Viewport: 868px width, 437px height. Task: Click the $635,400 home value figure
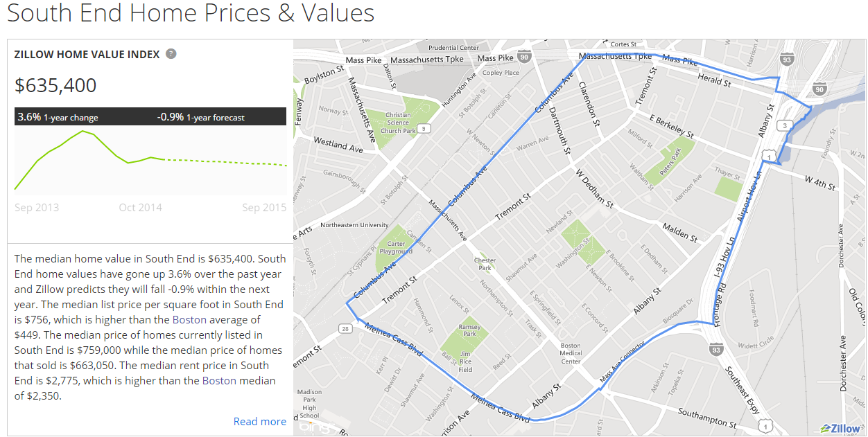(55, 85)
